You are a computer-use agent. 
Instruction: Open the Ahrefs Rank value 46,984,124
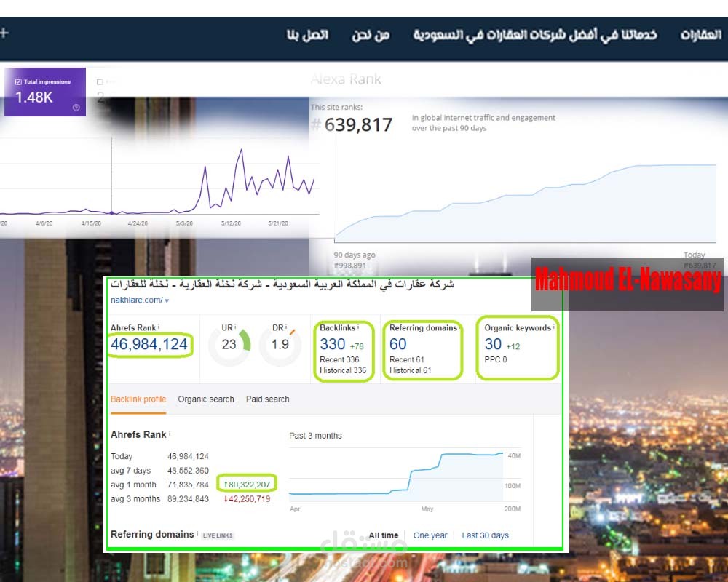149,344
